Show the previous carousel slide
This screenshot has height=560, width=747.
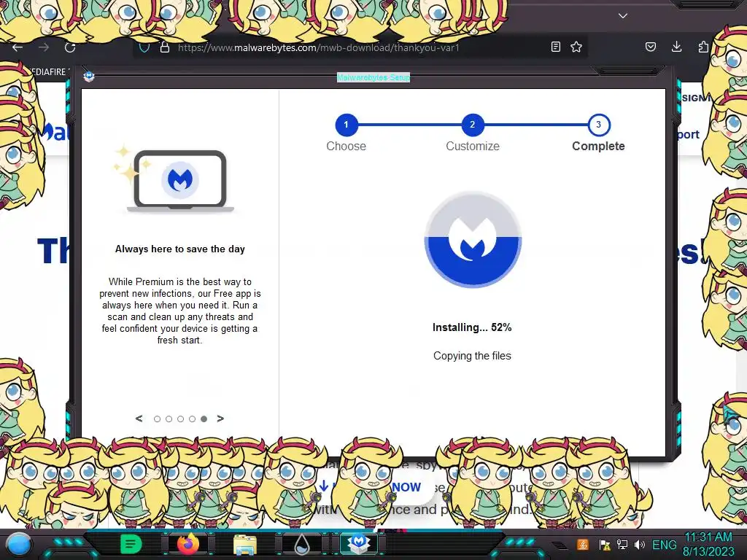[x=139, y=419]
